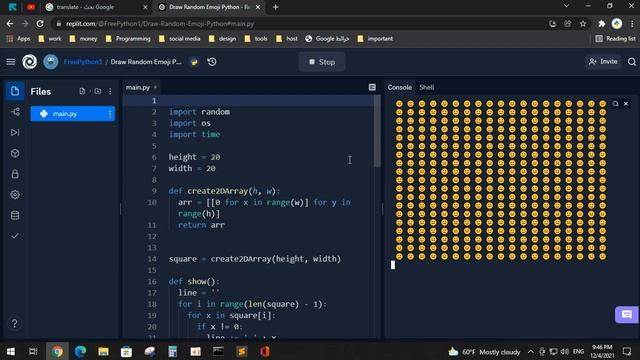Show hidden system tray icons
Viewport: 640px width, 360px height.
[x=530, y=351]
